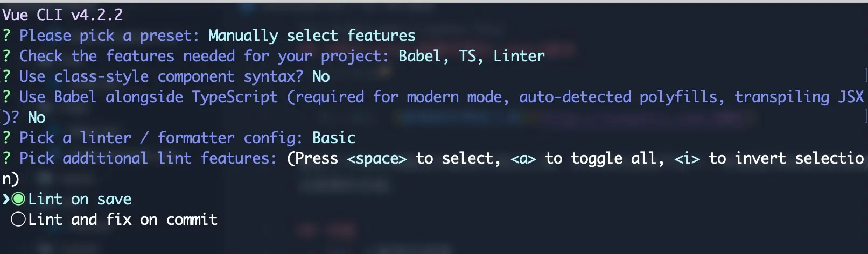
Task: Click the <a> toggle all key hint
Action: click(x=523, y=159)
